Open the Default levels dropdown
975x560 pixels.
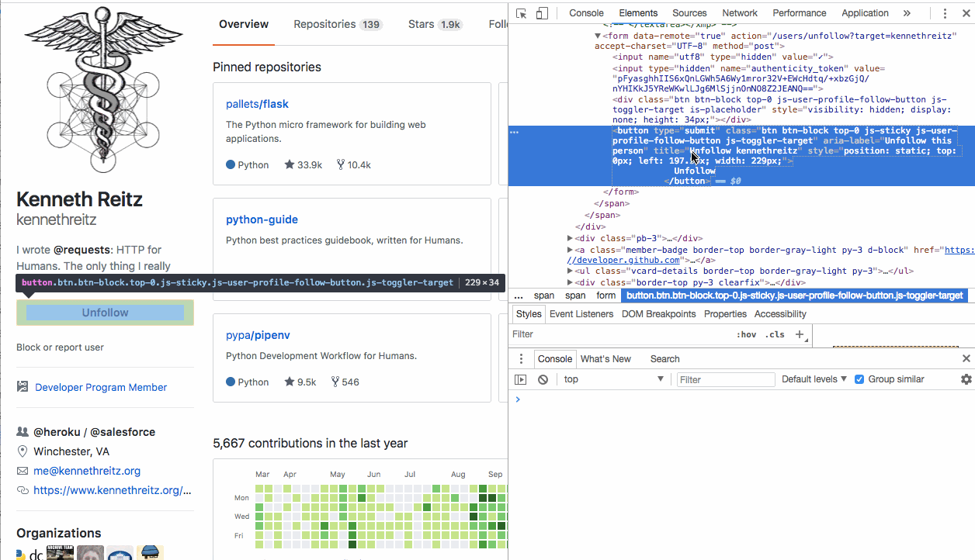[814, 379]
